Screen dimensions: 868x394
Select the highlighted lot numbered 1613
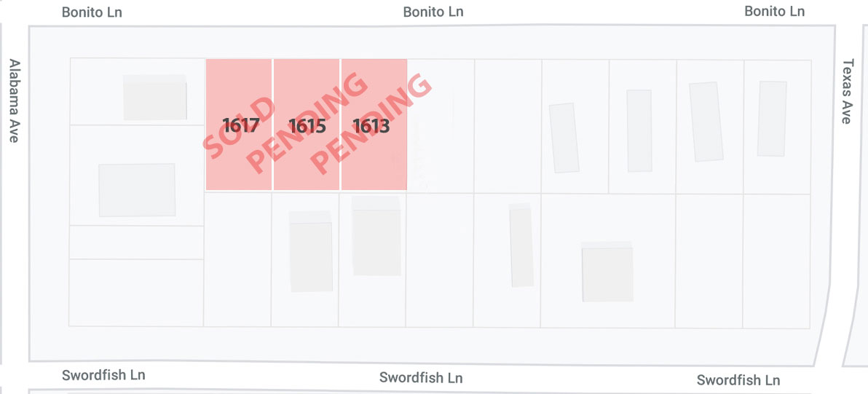coord(374,125)
